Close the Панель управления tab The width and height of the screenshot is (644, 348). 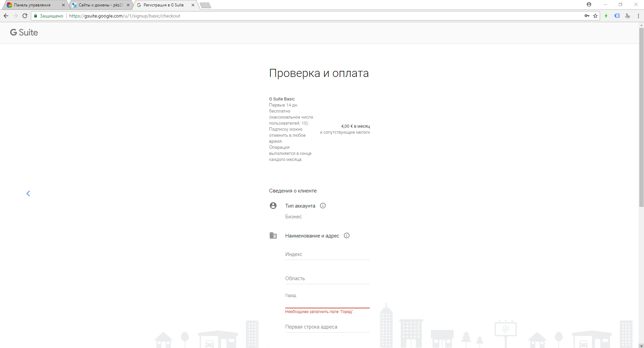(63, 5)
